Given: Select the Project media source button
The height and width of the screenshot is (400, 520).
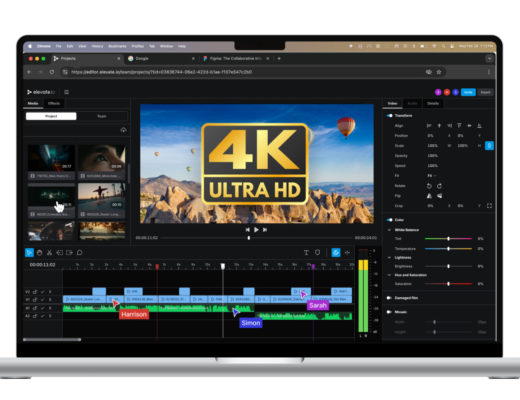Looking at the screenshot, I should click(51, 116).
